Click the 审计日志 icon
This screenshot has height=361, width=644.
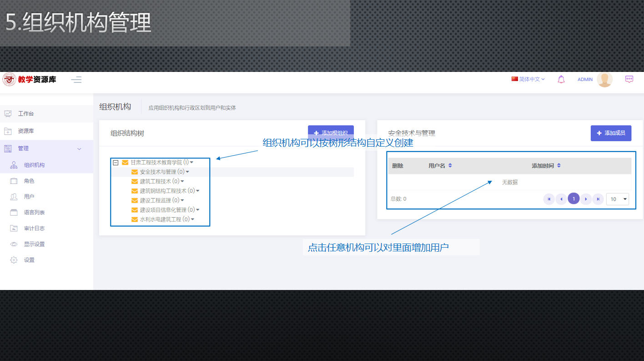(x=14, y=229)
